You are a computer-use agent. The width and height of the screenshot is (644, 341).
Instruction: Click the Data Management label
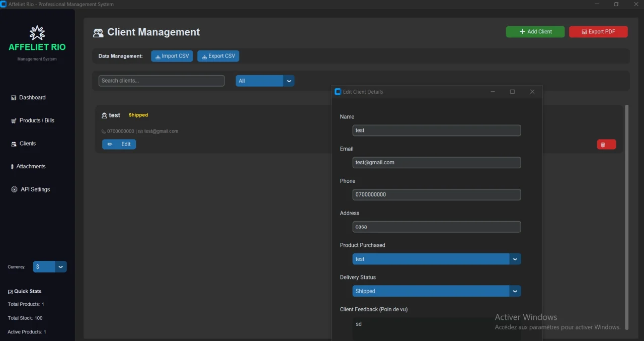click(x=121, y=56)
